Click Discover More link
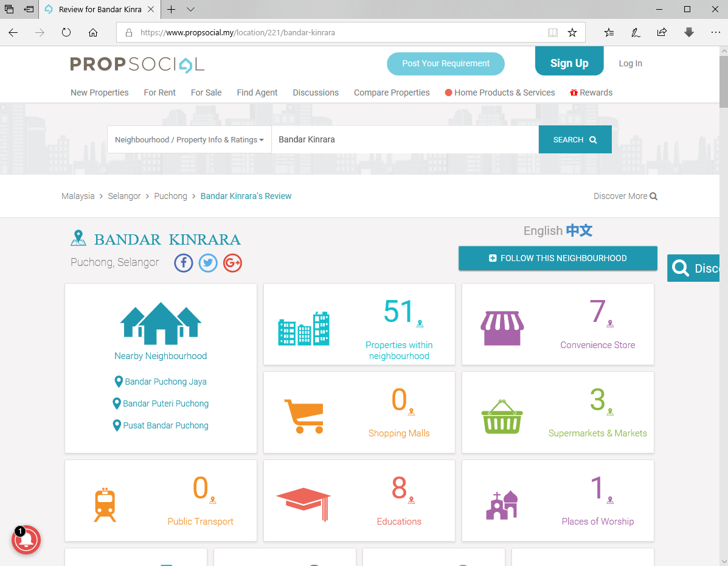Screen dimensions: 728x566 point(625,196)
